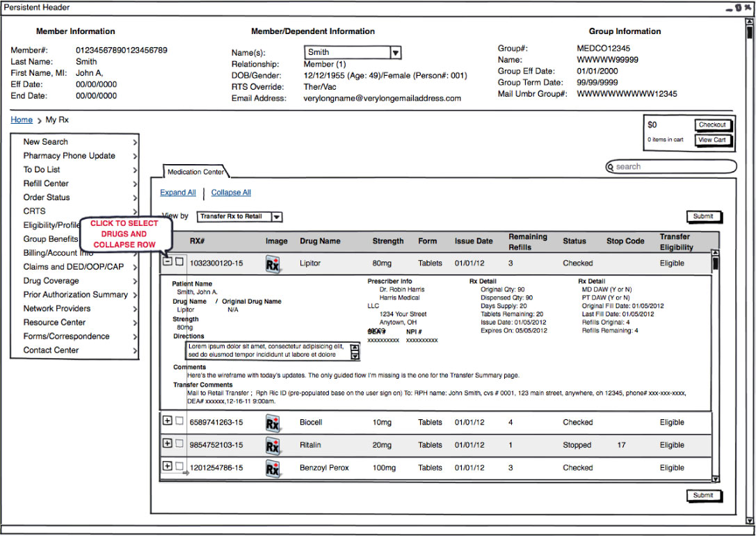
Task: Click the Stop Code column header
Action: click(x=625, y=241)
